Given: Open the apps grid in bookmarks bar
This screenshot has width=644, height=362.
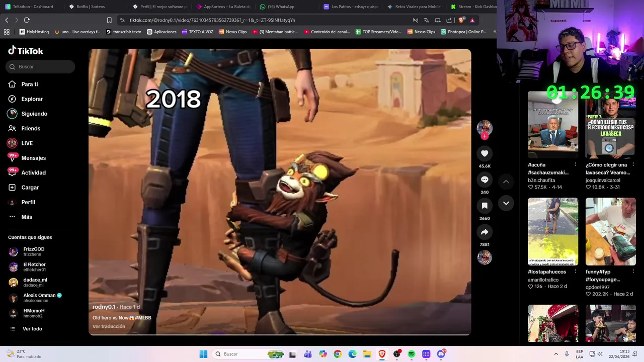Looking at the screenshot, I should 7,32.
